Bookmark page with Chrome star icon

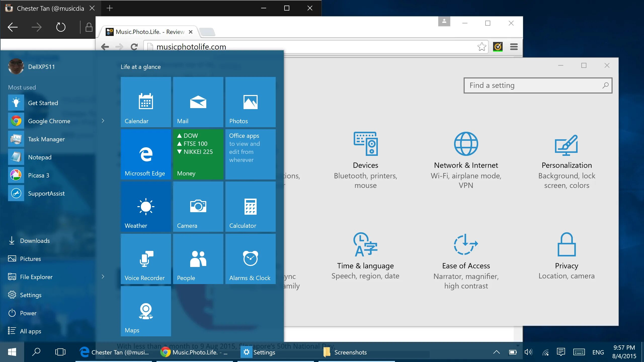(x=481, y=47)
